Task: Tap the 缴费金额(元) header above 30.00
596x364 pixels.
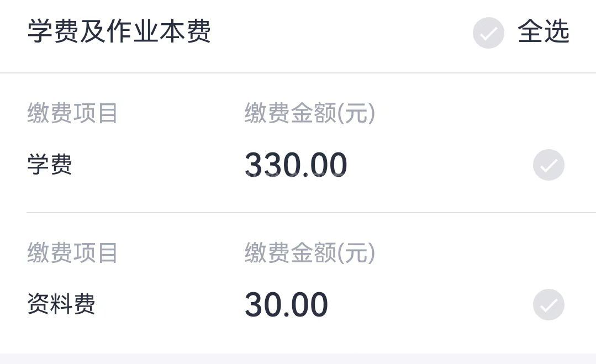Action: 310,253
